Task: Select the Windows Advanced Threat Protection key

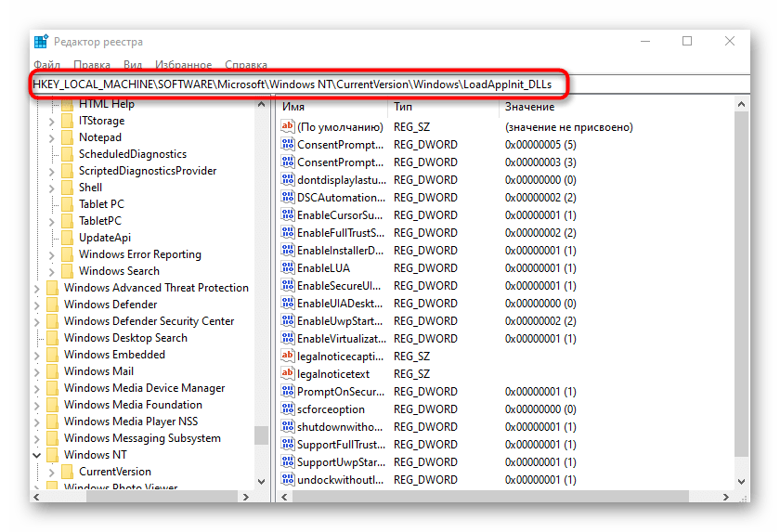Action: [x=156, y=288]
